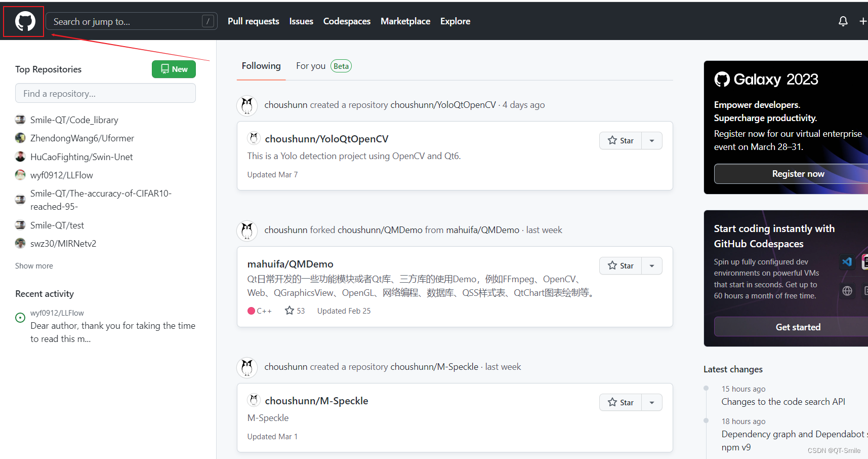Open 'Changes to the code search API'

click(x=783, y=402)
